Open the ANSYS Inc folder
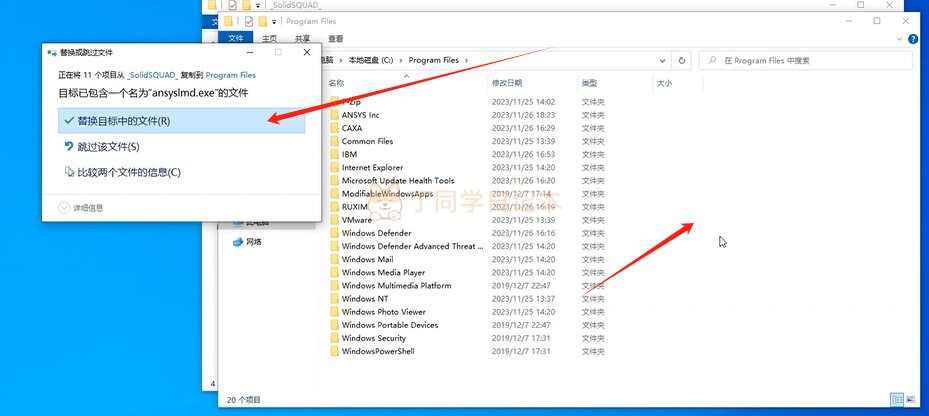Viewport: 929px width, 416px height. [360, 115]
